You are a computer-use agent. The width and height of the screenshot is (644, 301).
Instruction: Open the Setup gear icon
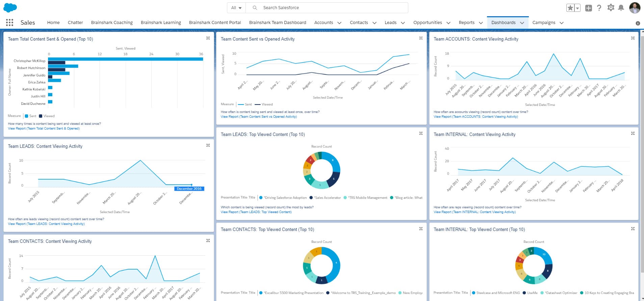611,7
